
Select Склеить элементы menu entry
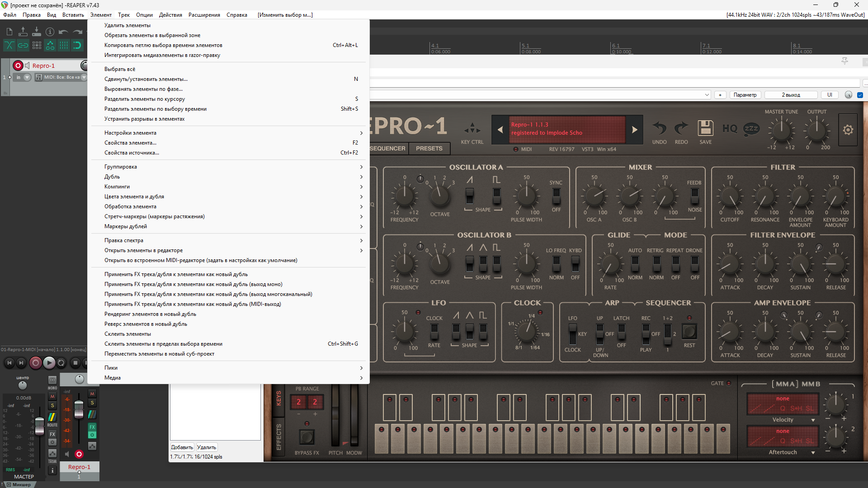228,334
